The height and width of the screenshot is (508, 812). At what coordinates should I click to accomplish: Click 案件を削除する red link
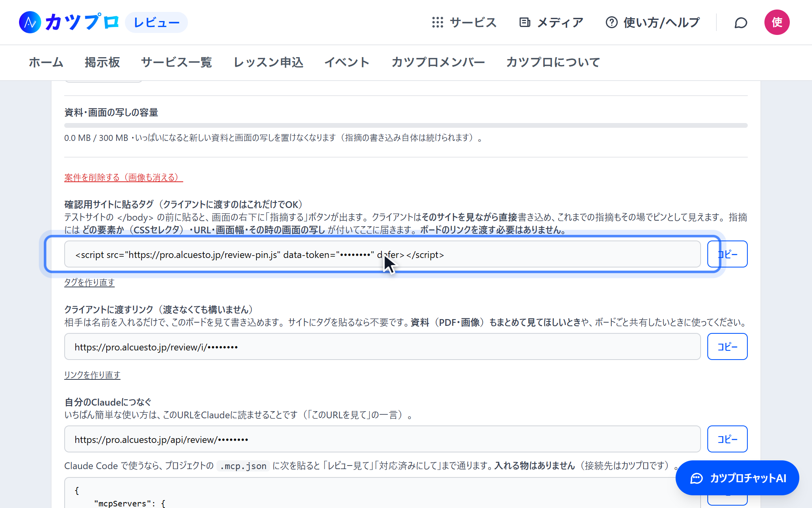coord(123,177)
